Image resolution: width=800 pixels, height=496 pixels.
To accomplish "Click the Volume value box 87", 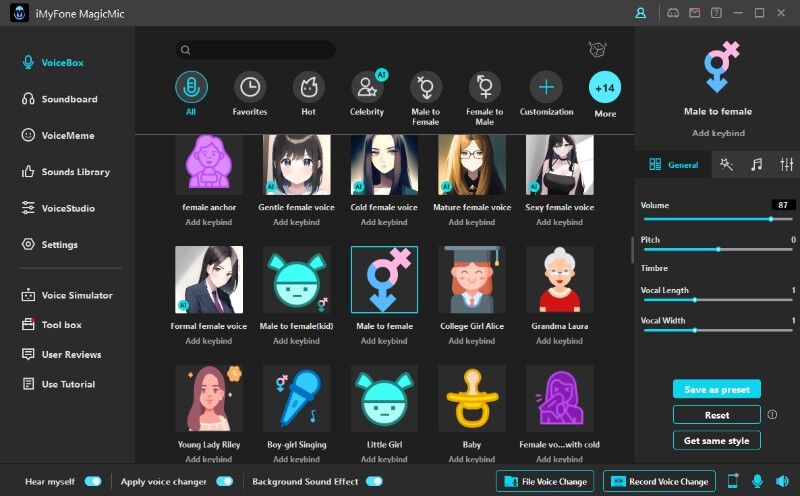I will tap(783, 205).
